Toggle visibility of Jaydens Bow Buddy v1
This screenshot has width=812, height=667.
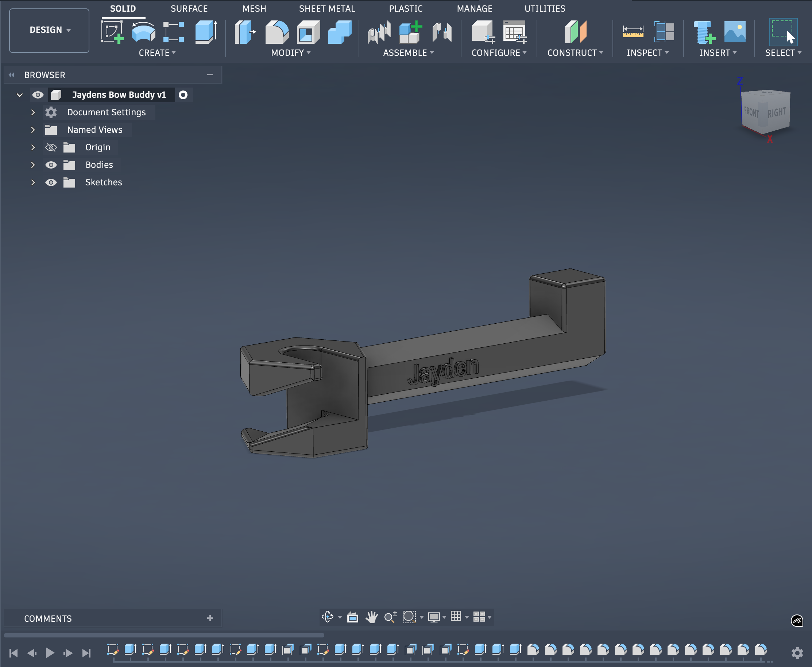[38, 95]
